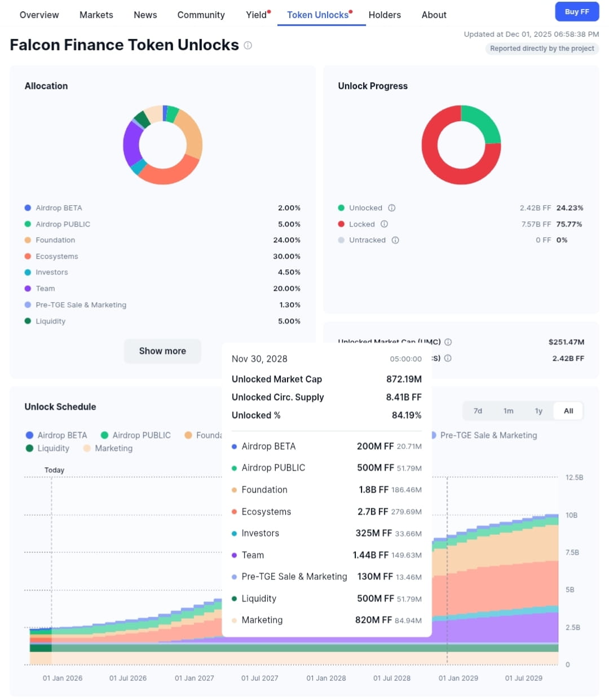This screenshot has width=609, height=700.
Task: Click Investors teal dot in Allocation list
Action: [28, 272]
